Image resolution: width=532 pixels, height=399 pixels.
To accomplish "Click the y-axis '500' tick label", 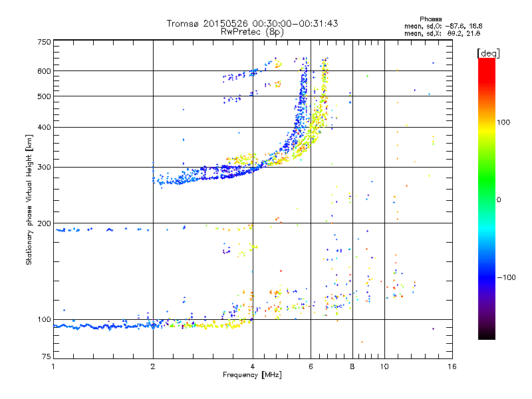I will (44, 96).
